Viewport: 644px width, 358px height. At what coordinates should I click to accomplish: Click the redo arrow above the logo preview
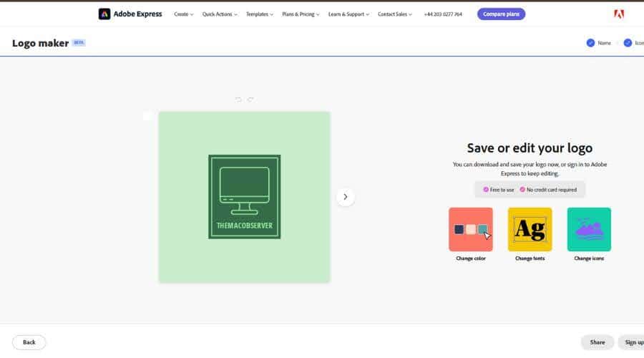pos(250,100)
